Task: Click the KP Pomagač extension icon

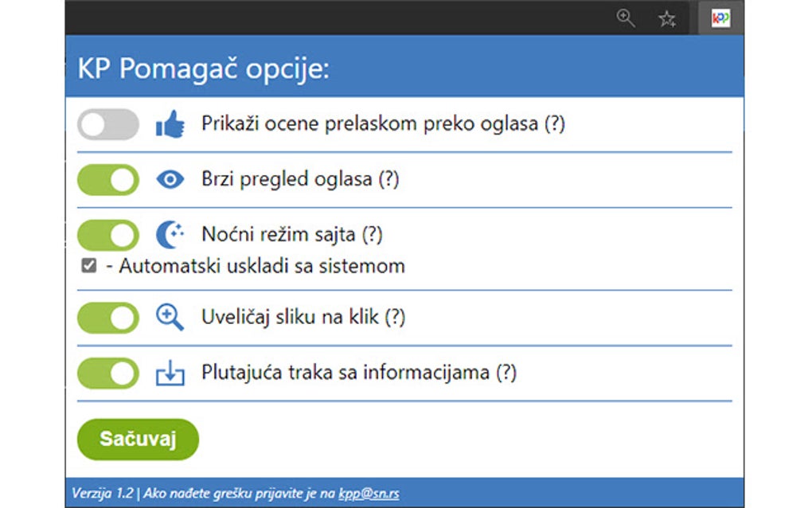Action: click(x=720, y=18)
